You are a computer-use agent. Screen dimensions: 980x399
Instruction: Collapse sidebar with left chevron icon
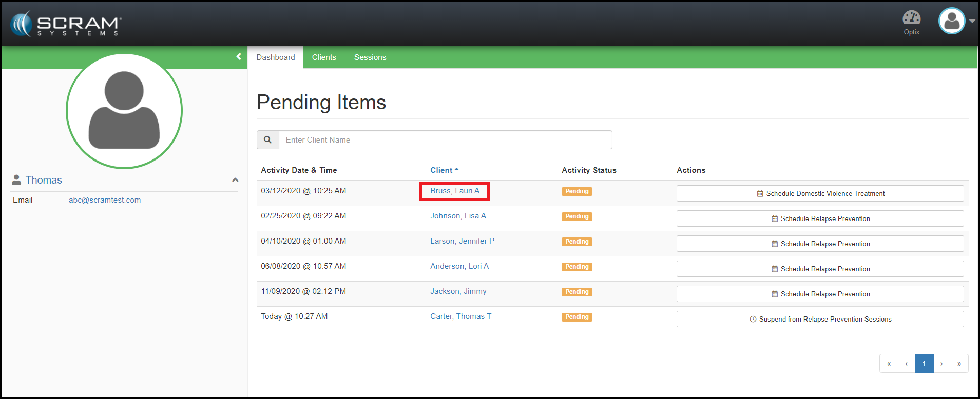(239, 57)
